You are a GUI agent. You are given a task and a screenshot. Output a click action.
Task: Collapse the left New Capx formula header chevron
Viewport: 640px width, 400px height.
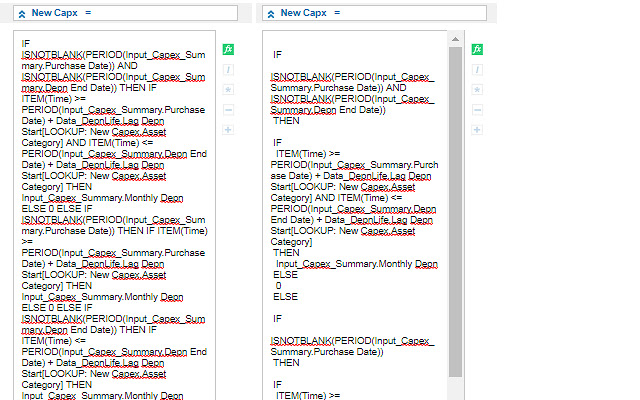22,14
